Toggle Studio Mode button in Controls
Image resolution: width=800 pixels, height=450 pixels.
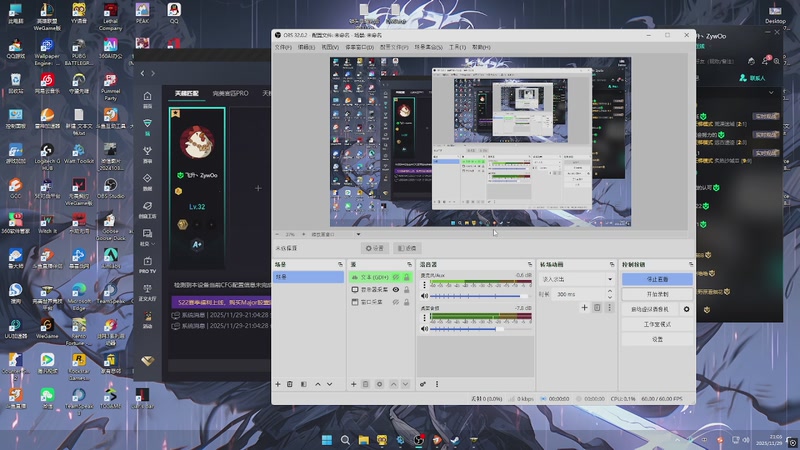(x=657, y=324)
